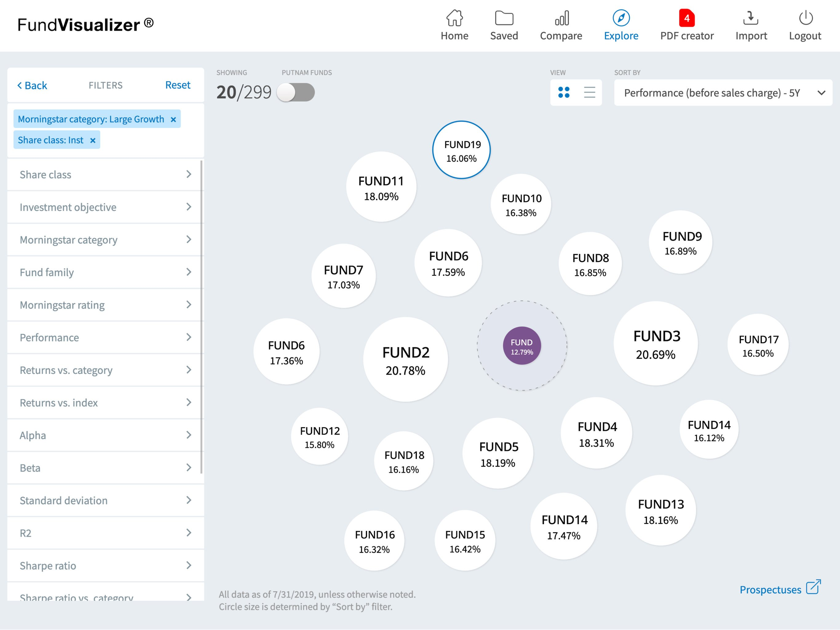This screenshot has width=840, height=630.
Task: Remove Morningstar category Large Growth filter
Action: coord(173,120)
